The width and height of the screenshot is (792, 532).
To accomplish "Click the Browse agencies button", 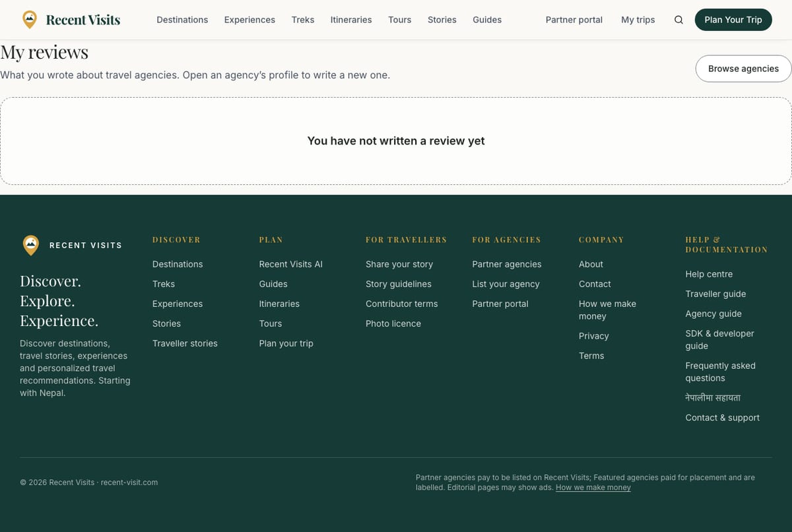I will point(743,69).
